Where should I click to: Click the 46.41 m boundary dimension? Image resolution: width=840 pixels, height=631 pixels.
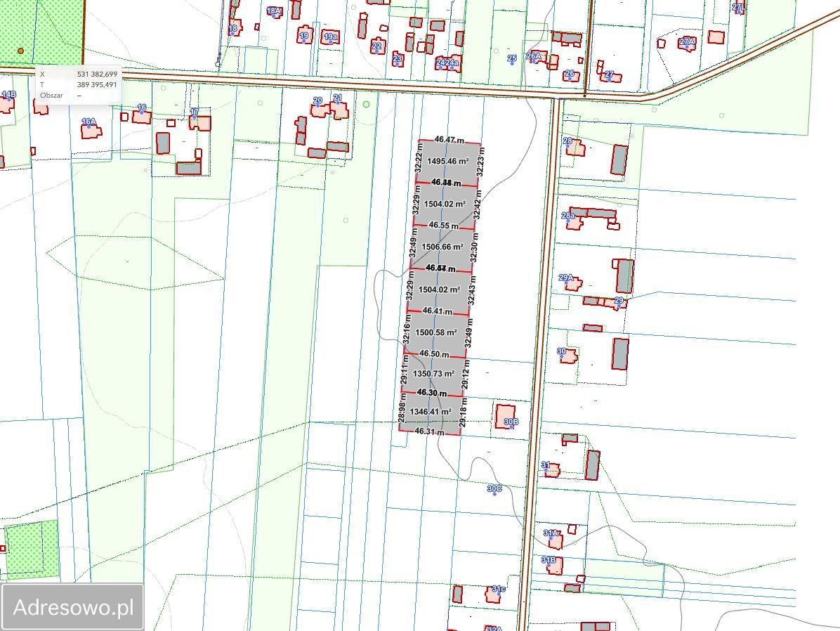pyautogui.click(x=437, y=311)
